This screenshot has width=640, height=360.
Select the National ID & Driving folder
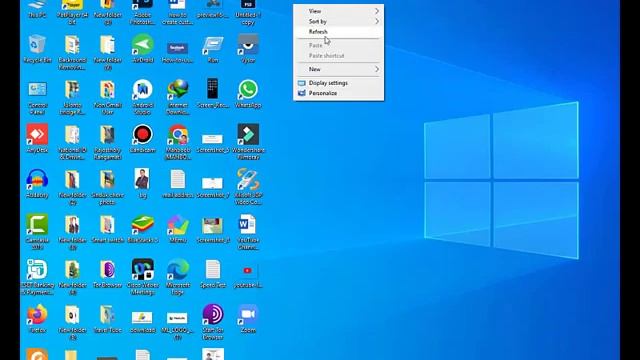pos(72,142)
